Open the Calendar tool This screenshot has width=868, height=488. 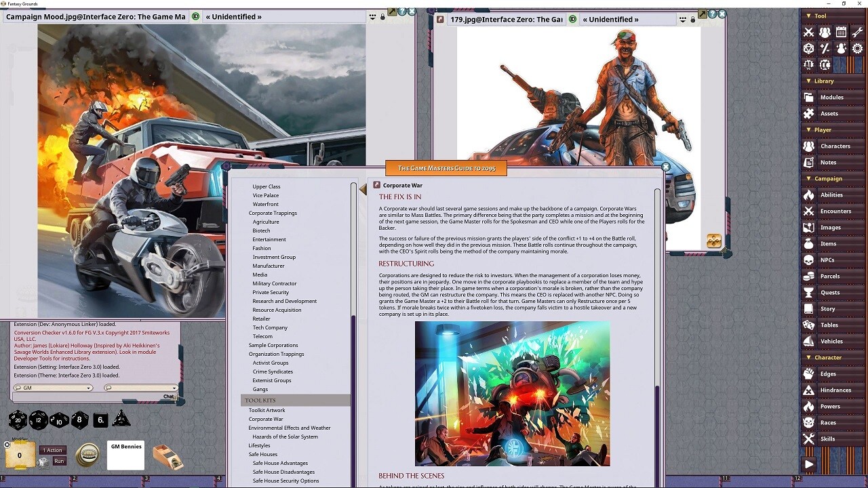[841, 32]
